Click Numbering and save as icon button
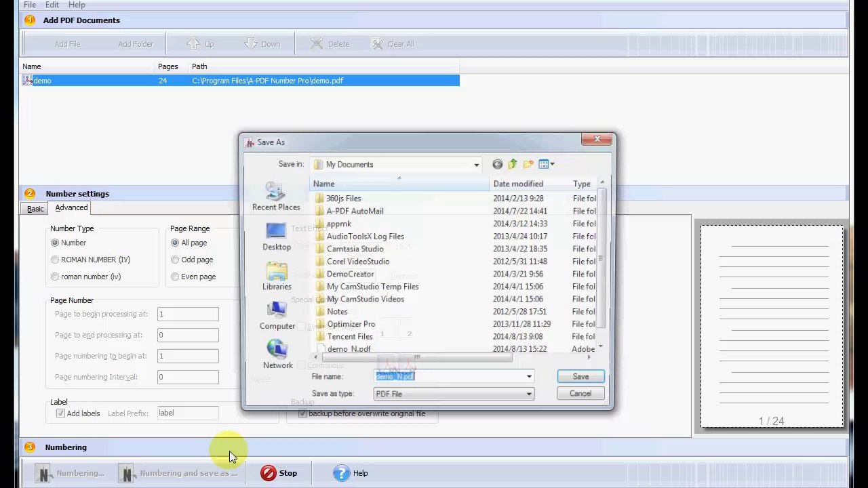 [x=127, y=473]
